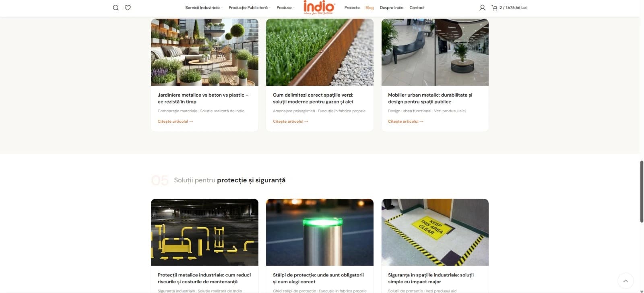The width and height of the screenshot is (644, 293).
Task: Click the back-to-top arrow button
Action: coord(625,281)
